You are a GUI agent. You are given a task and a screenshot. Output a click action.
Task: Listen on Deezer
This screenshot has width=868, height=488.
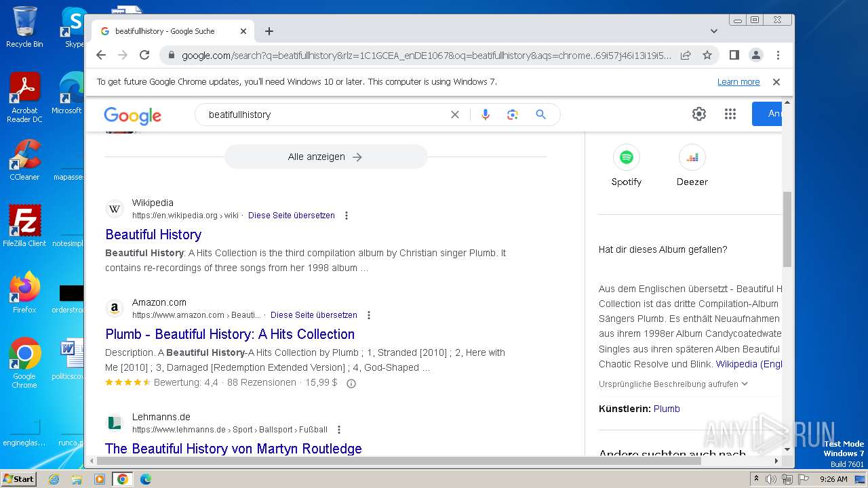pyautogui.click(x=692, y=166)
